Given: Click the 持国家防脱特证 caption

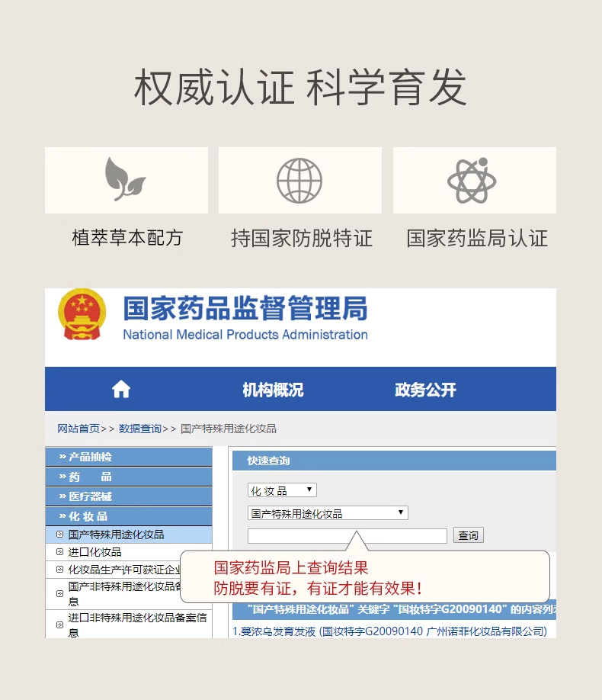Looking at the screenshot, I should [302, 238].
